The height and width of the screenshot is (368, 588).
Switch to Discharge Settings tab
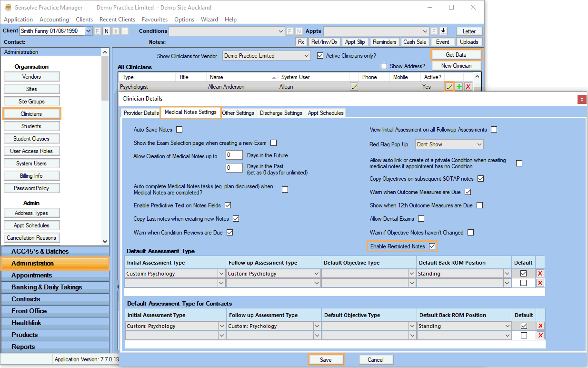coord(281,113)
